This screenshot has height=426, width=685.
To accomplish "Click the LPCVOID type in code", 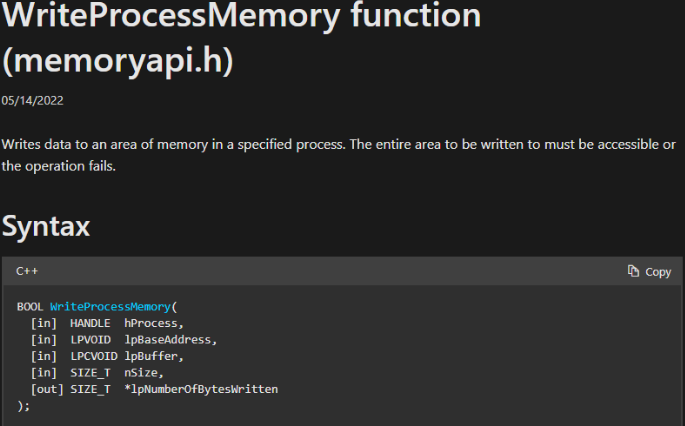I will (x=93, y=355).
